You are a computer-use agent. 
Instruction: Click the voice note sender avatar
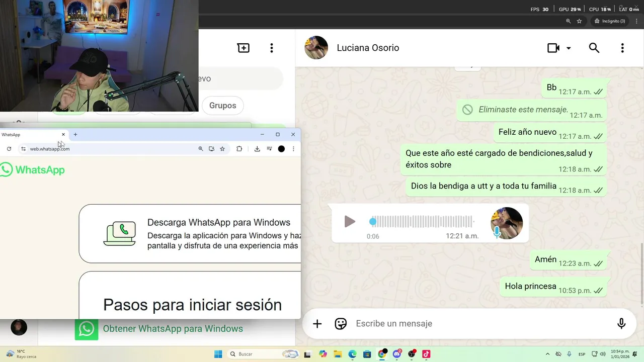click(x=507, y=223)
